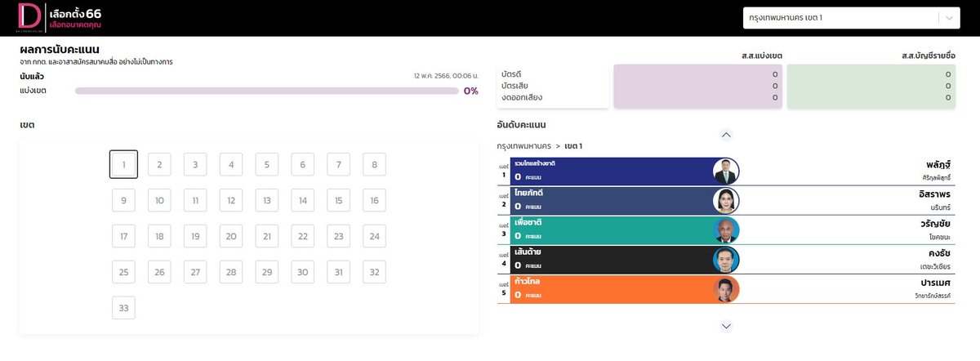The width and height of the screenshot is (980, 361).
Task: Select district 17 box
Action: [123, 236]
